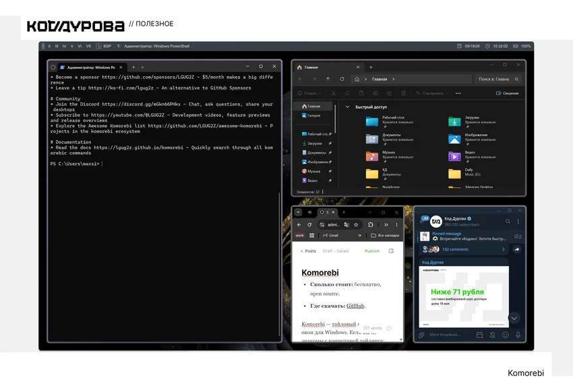Open the Создать dropdown in Explorer
Viewport: 573px width, 392px height.
click(309, 93)
